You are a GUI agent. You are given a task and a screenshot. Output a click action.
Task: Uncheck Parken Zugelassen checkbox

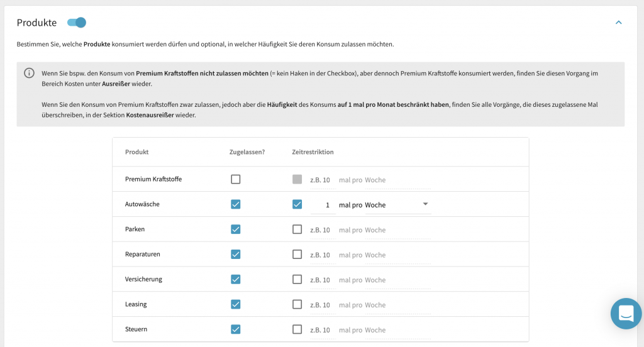[x=235, y=229]
